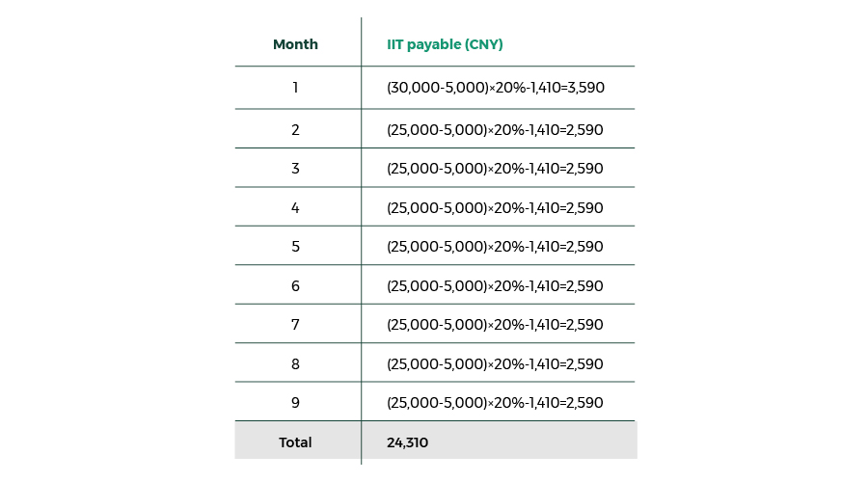Select the month 2 number cell
This screenshot has height=482, width=868.
pyautogui.click(x=295, y=129)
